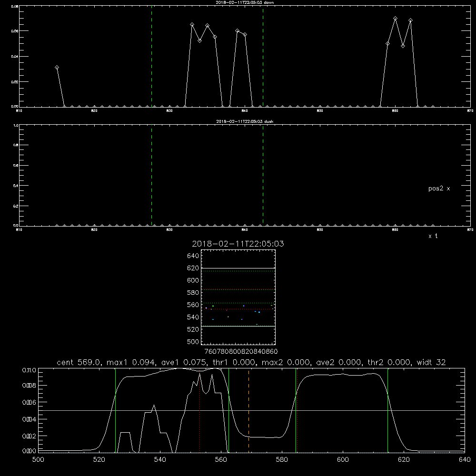Click the 'thr1 0.000' value
Screen dimensions: 476x476
[x=233, y=362]
